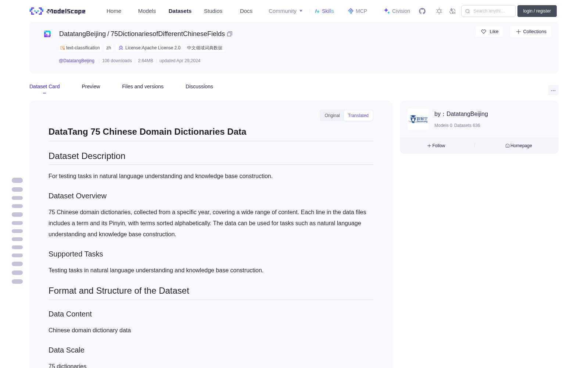Open the @DatatangBeijing profile link
Screen dimensions: 588x368
click(x=76, y=61)
